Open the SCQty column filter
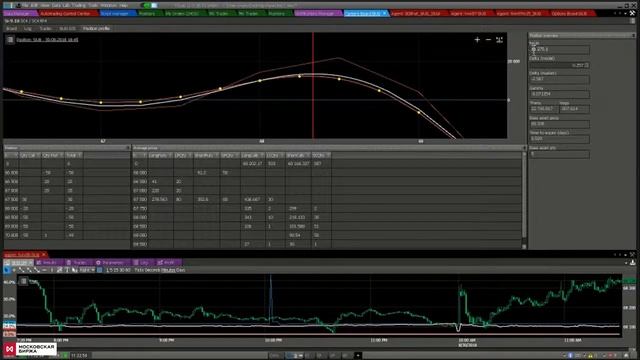The width and height of the screenshot is (640, 360). pos(328,155)
